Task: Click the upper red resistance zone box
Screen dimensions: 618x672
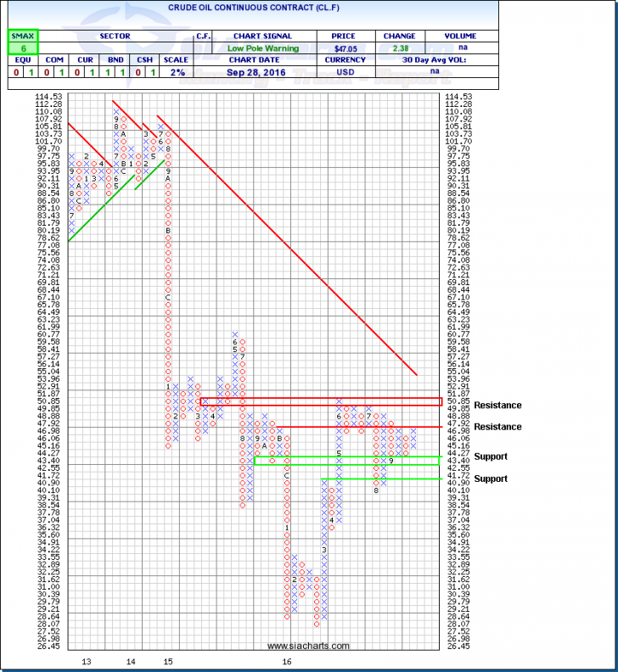Action: point(320,400)
